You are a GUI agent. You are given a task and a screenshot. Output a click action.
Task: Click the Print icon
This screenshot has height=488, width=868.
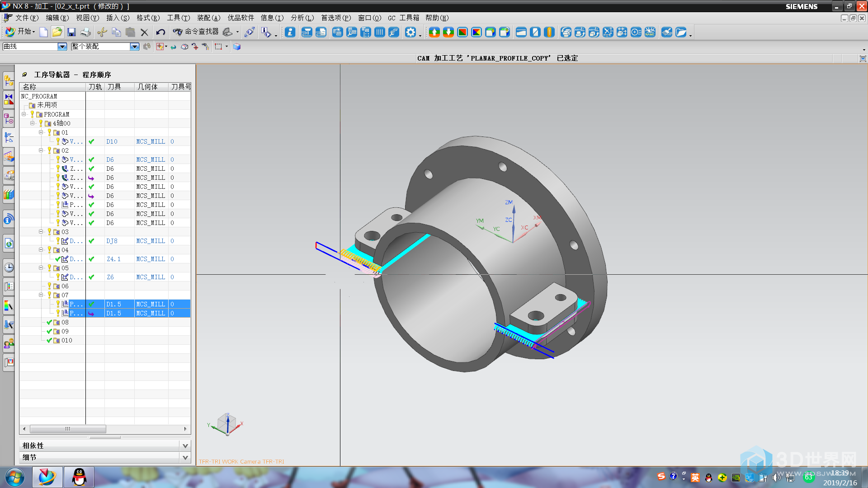click(85, 32)
